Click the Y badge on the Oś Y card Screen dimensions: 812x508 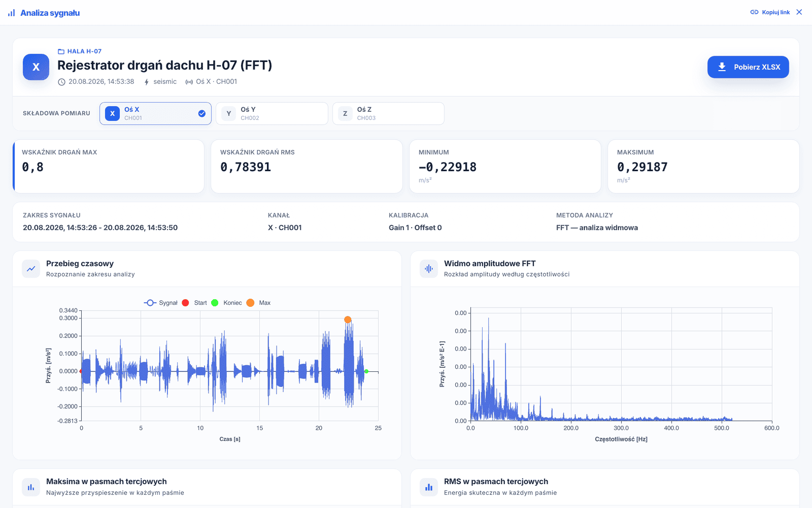point(229,113)
